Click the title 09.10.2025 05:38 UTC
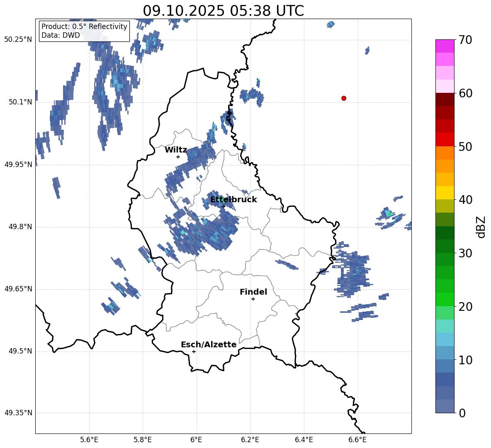This screenshot has width=491, height=448. coord(223,11)
